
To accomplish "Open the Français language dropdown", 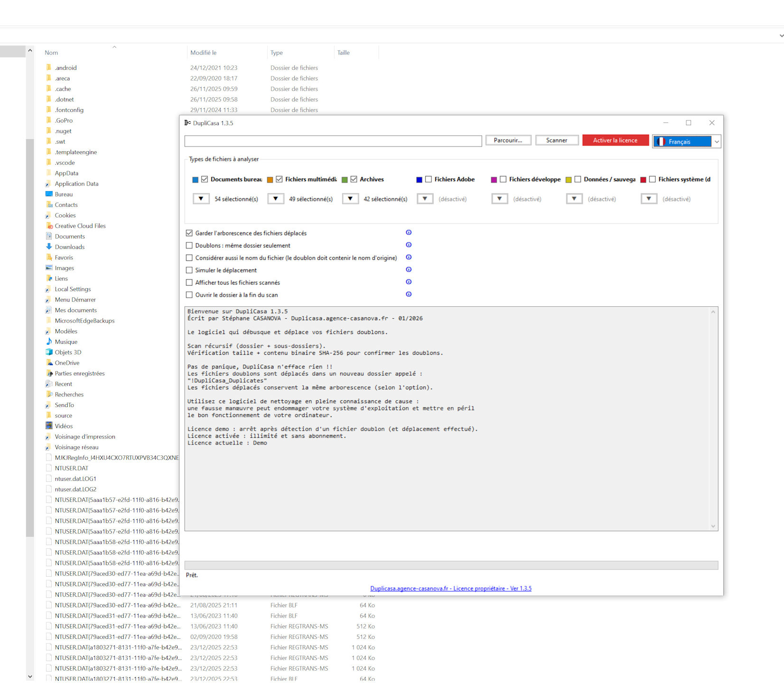I will (716, 142).
